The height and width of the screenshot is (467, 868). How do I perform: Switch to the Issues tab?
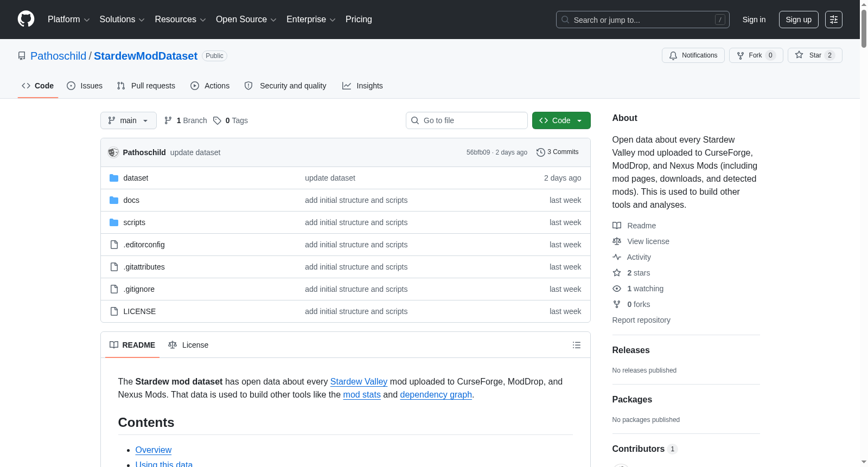85,86
